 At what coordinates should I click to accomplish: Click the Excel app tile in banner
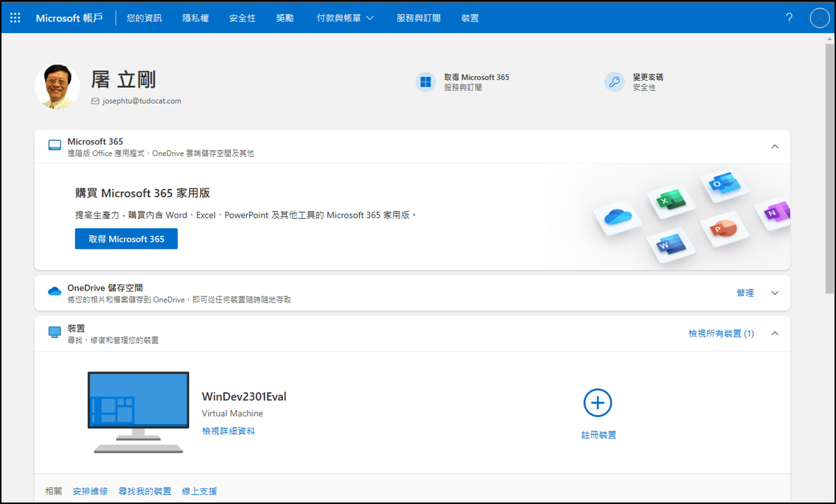(x=672, y=200)
